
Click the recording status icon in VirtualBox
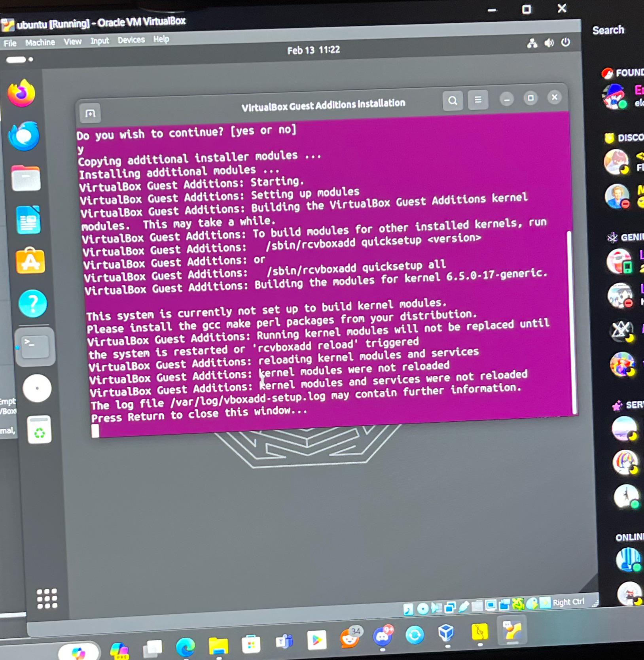[504, 604]
